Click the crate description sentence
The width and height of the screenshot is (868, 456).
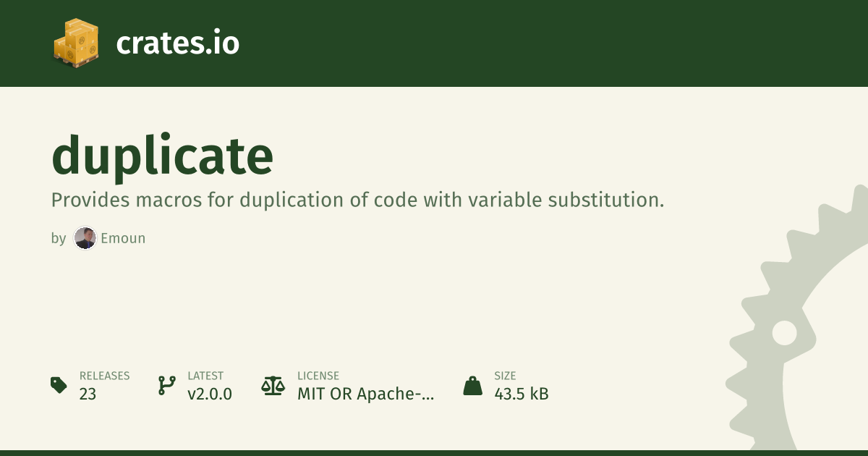point(357,200)
